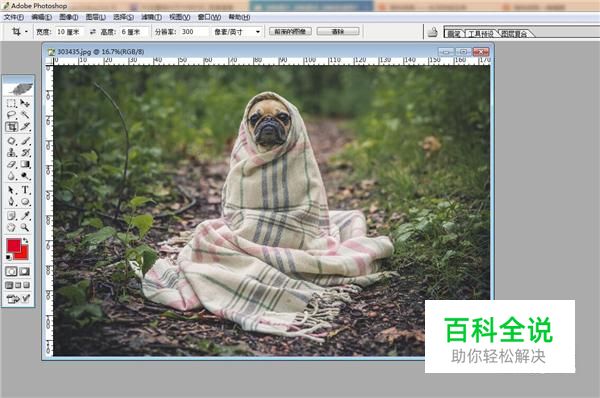Click the ruler origin corner box
This screenshot has height=398, width=600.
49,62
